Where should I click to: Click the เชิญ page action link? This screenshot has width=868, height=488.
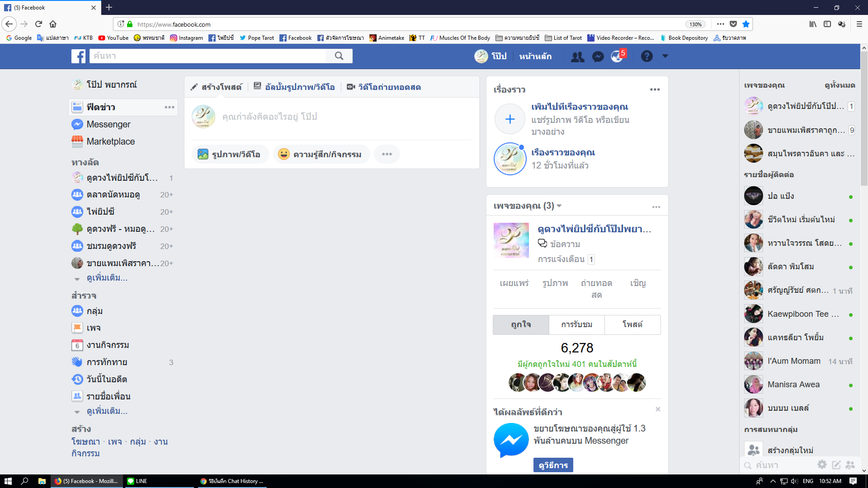click(x=638, y=283)
